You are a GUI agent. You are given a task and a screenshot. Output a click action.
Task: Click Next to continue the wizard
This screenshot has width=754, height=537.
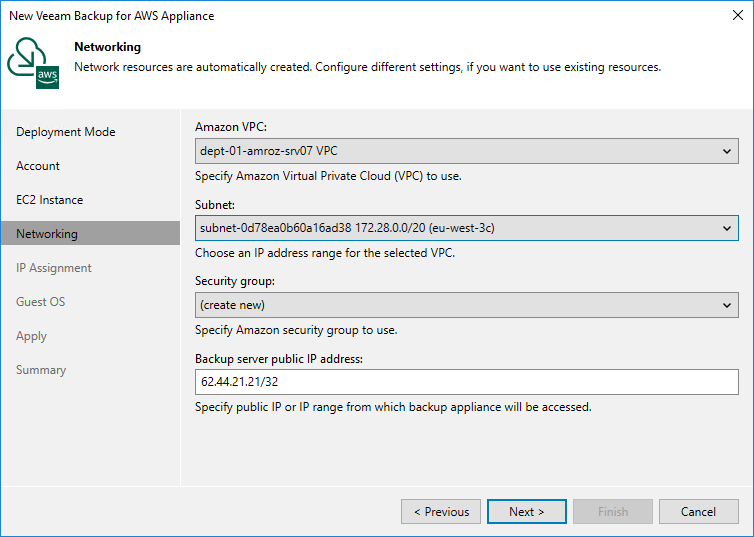[527, 512]
